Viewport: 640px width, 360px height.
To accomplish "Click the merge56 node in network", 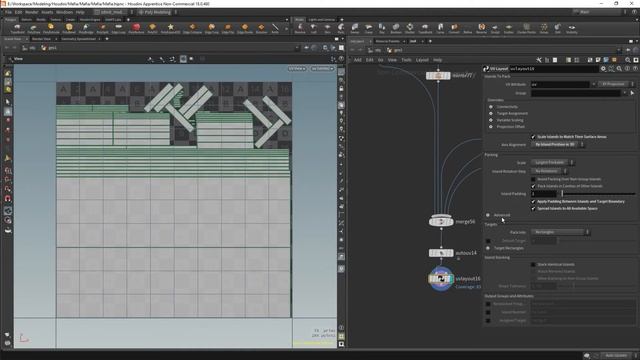I will [441, 222].
